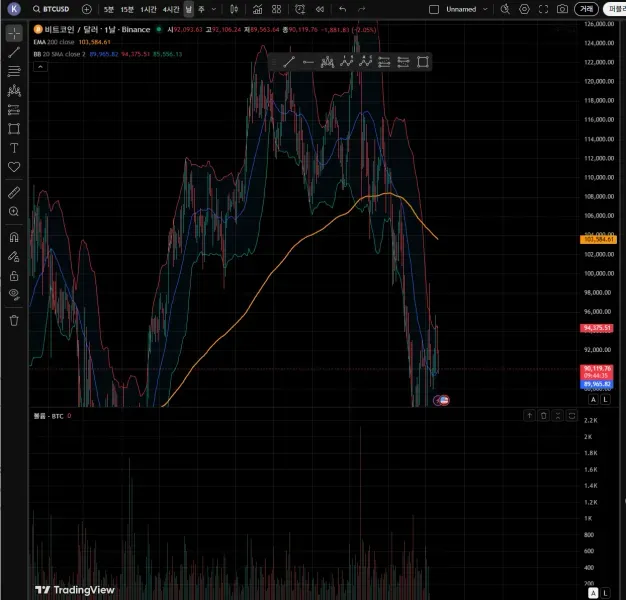The width and height of the screenshot is (626, 600).
Task: Open the candlestick chart type selector
Action: pyautogui.click(x=234, y=9)
